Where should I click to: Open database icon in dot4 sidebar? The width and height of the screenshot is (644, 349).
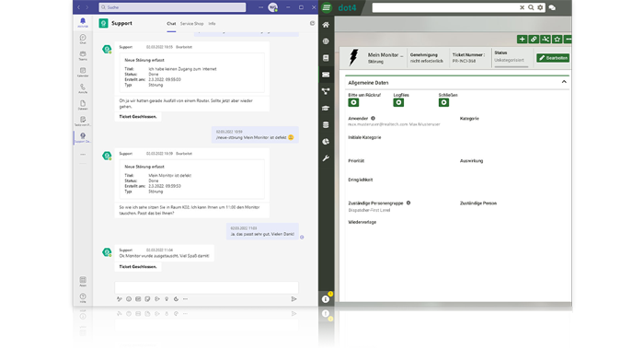pos(326,124)
